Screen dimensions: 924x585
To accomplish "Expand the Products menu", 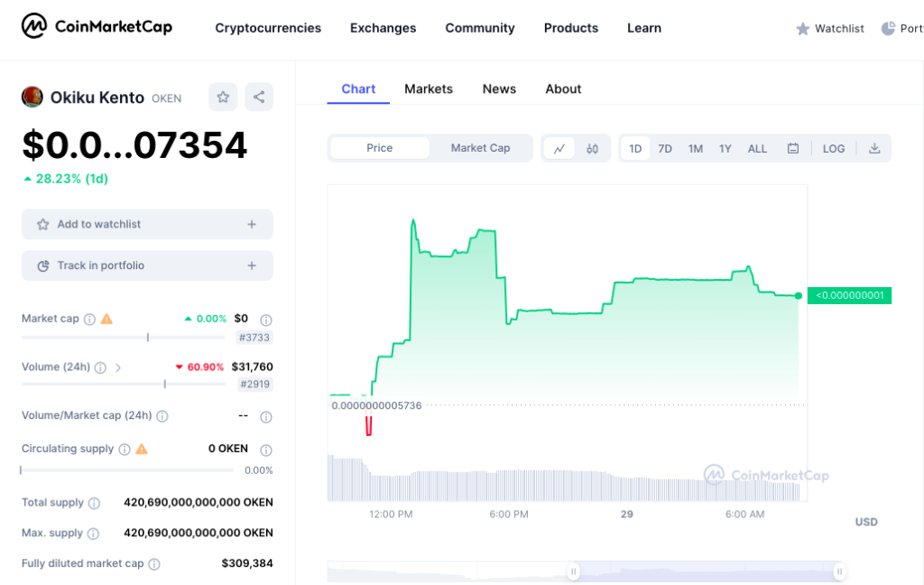I will 570,28.
